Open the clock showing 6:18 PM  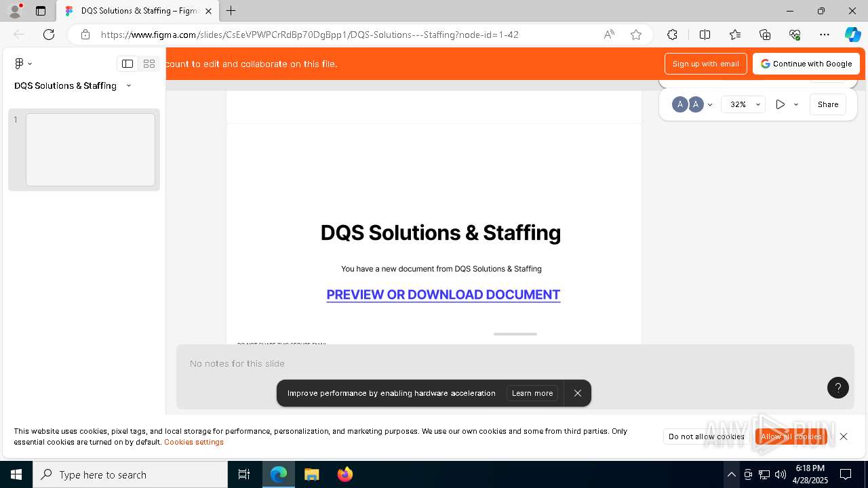[810, 474]
